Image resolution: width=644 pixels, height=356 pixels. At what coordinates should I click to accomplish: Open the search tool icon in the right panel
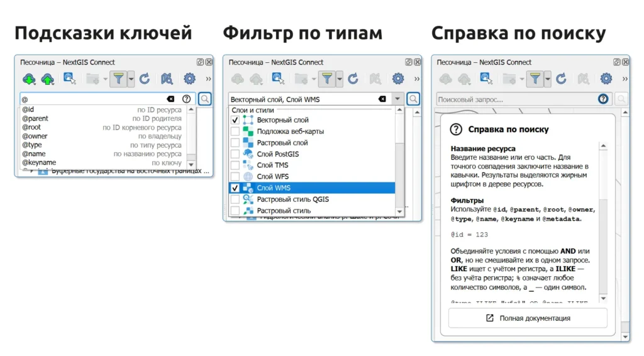click(486, 79)
